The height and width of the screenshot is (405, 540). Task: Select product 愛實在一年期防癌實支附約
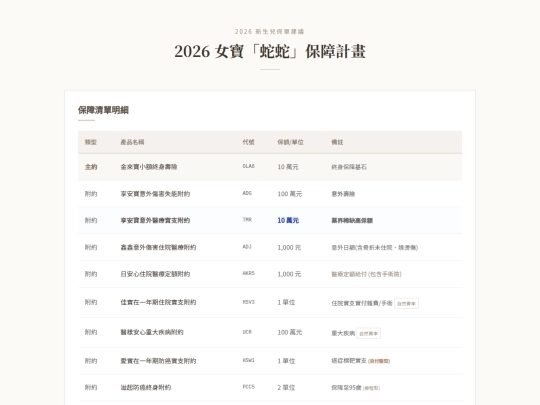[x=158, y=361]
